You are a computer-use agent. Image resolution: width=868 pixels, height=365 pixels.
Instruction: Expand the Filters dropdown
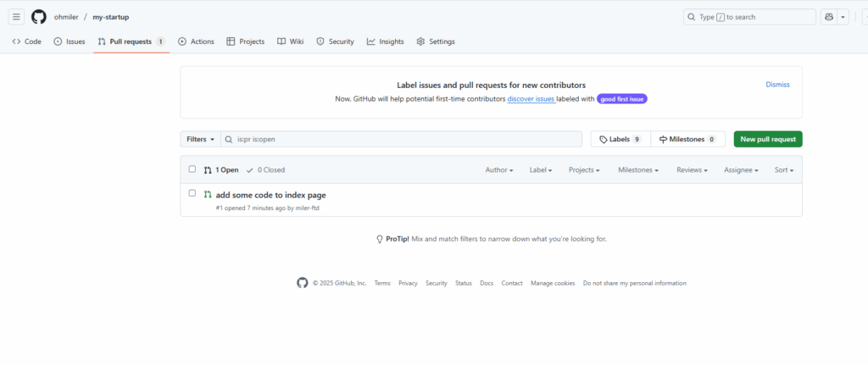click(200, 139)
